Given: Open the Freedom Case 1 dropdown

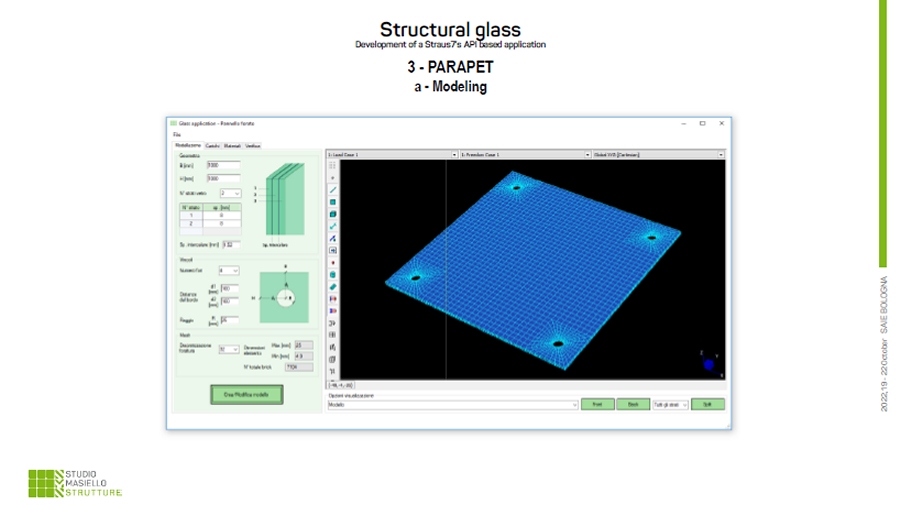Looking at the screenshot, I should pos(587,155).
